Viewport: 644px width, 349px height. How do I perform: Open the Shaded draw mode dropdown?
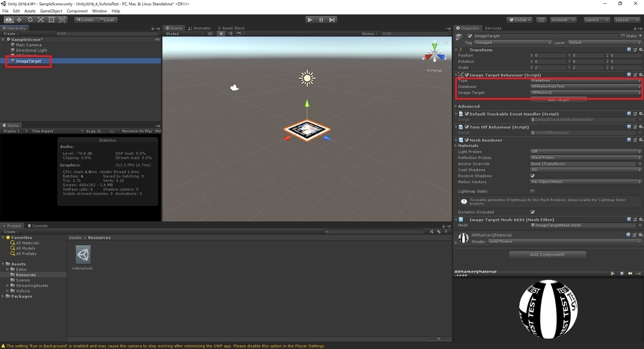tap(184, 33)
